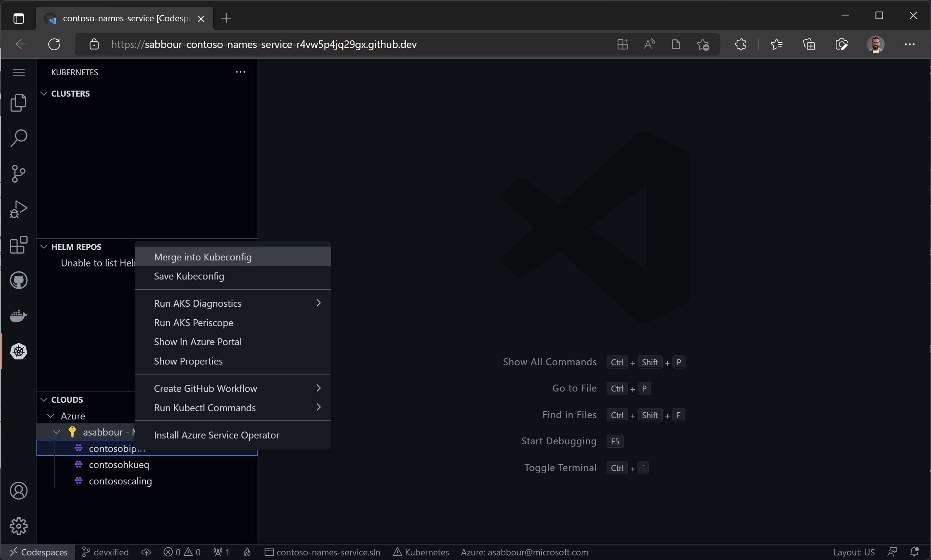Open Run and Debug view
The width and height of the screenshot is (931, 560).
tap(19, 209)
